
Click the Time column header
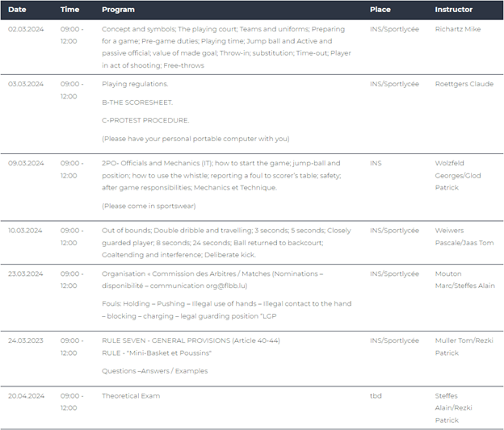coord(69,10)
